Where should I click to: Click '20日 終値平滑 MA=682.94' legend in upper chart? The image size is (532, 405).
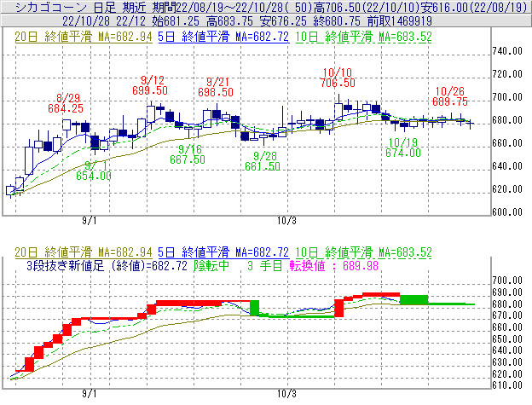pos(84,37)
